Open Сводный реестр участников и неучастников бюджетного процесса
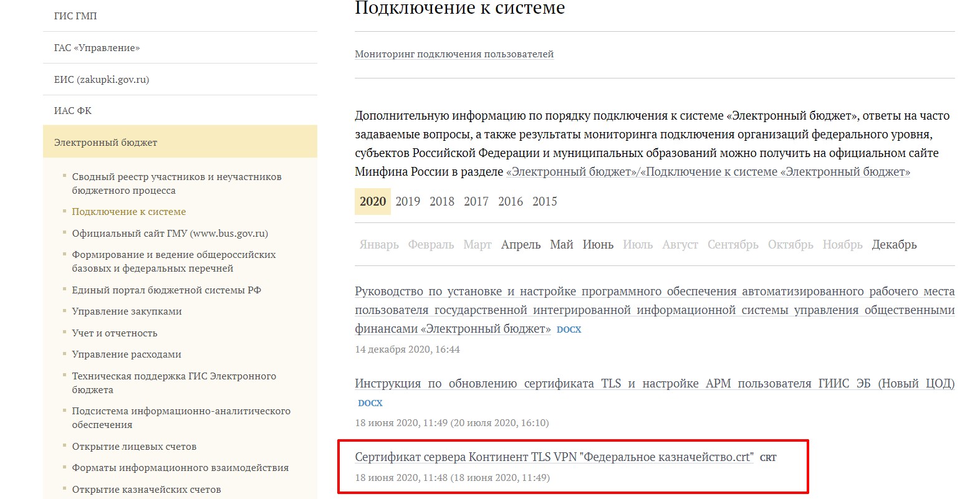This screenshot has width=980, height=499. click(x=176, y=183)
